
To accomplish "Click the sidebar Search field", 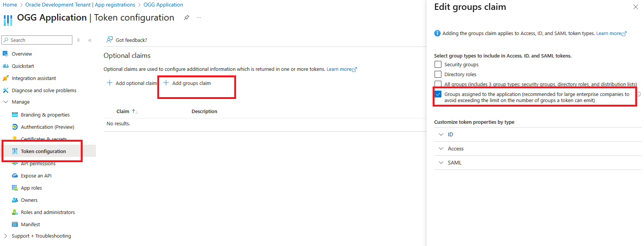I will (x=37, y=40).
